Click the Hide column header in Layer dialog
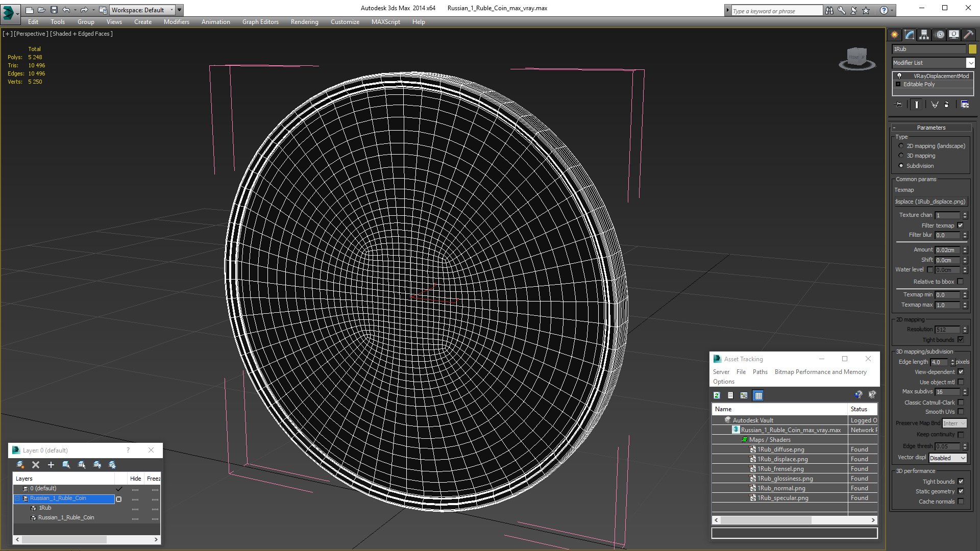 pyautogui.click(x=136, y=479)
